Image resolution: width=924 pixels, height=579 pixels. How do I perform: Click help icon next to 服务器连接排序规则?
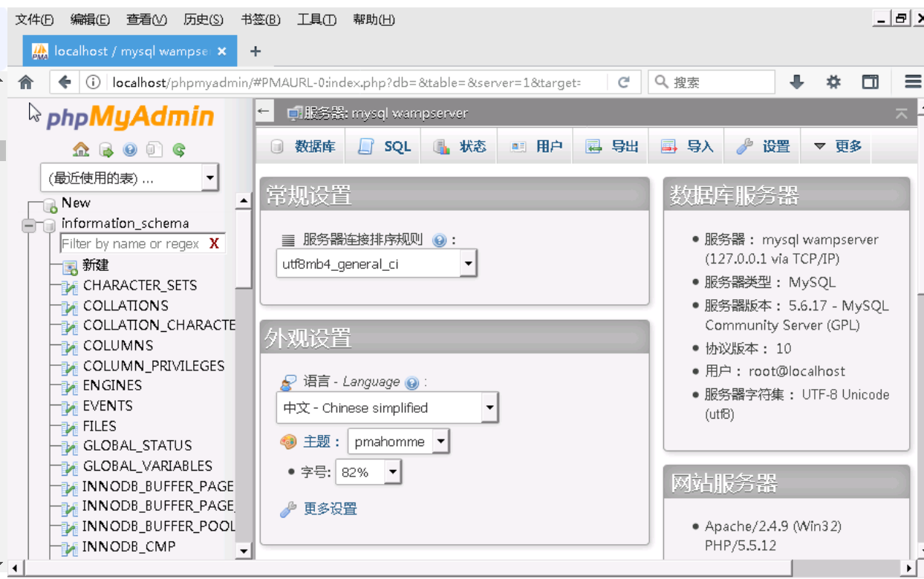[x=439, y=241]
